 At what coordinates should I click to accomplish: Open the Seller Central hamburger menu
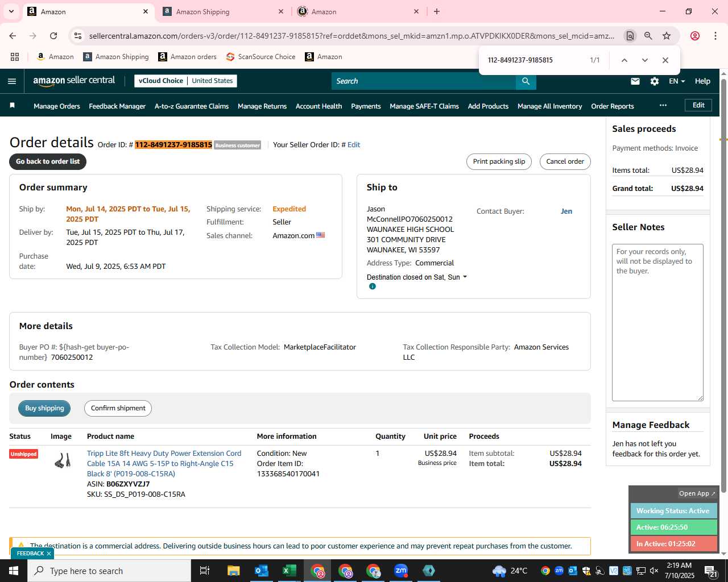pyautogui.click(x=12, y=81)
